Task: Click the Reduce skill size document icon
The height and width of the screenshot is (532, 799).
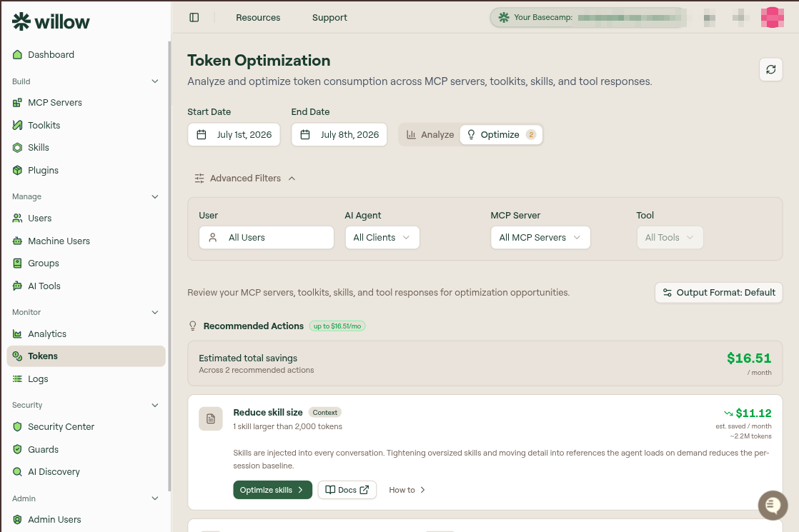Action: [x=210, y=419]
